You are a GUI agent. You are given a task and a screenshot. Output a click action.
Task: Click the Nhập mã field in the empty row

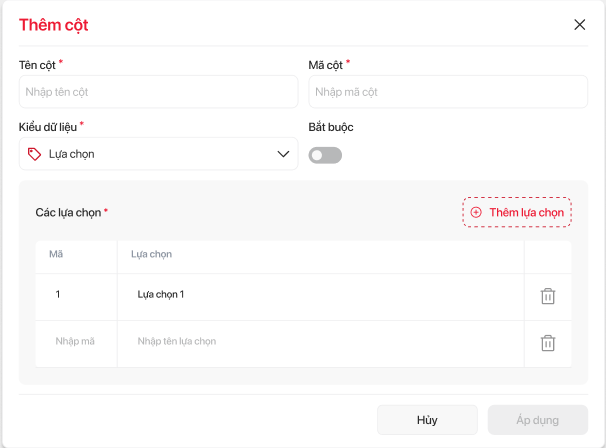[75, 342]
